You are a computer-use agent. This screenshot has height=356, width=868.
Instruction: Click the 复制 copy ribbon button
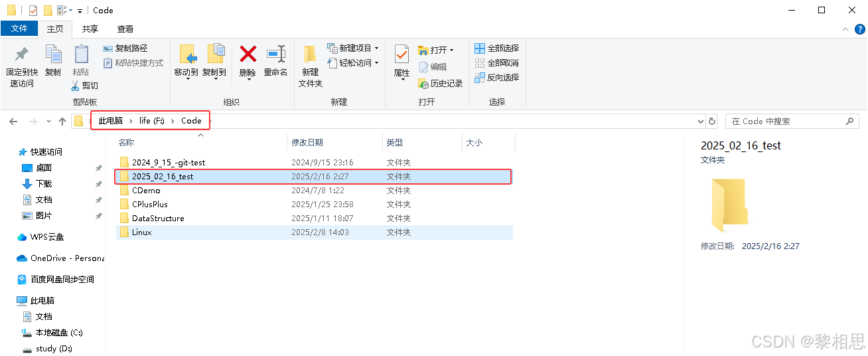tap(53, 61)
